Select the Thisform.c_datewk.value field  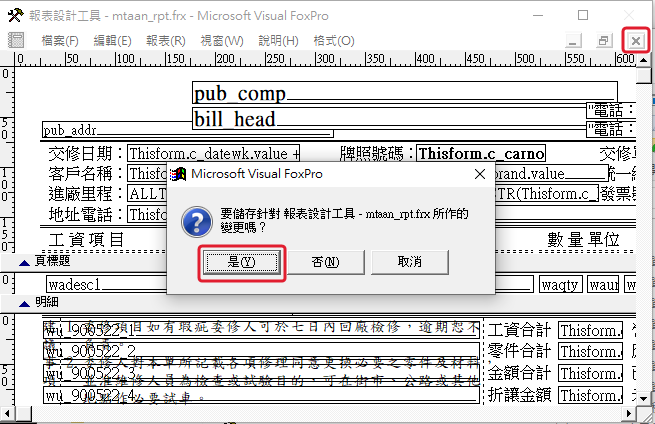click(213, 153)
